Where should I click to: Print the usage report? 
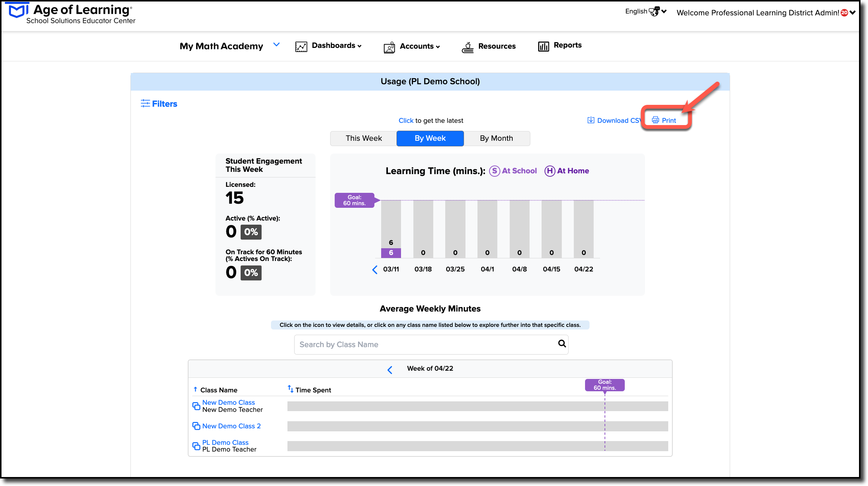click(x=669, y=121)
